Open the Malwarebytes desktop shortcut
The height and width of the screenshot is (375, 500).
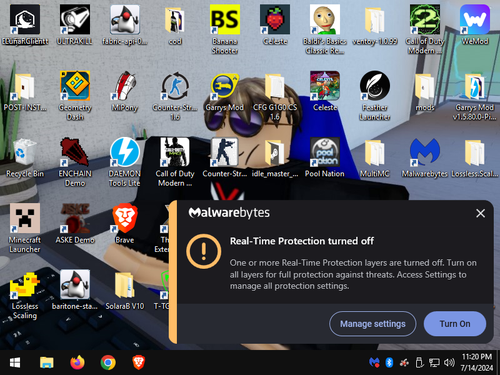point(425,158)
